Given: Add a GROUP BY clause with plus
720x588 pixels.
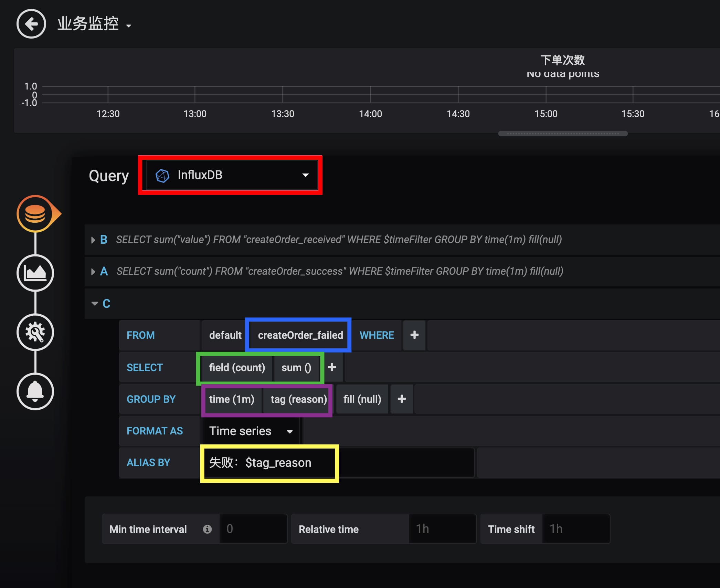Looking at the screenshot, I should click(402, 399).
